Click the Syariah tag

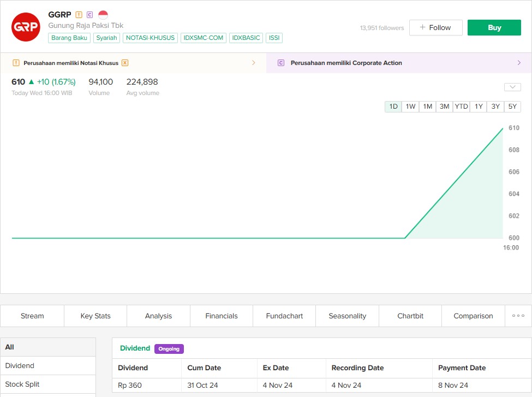[x=106, y=38]
